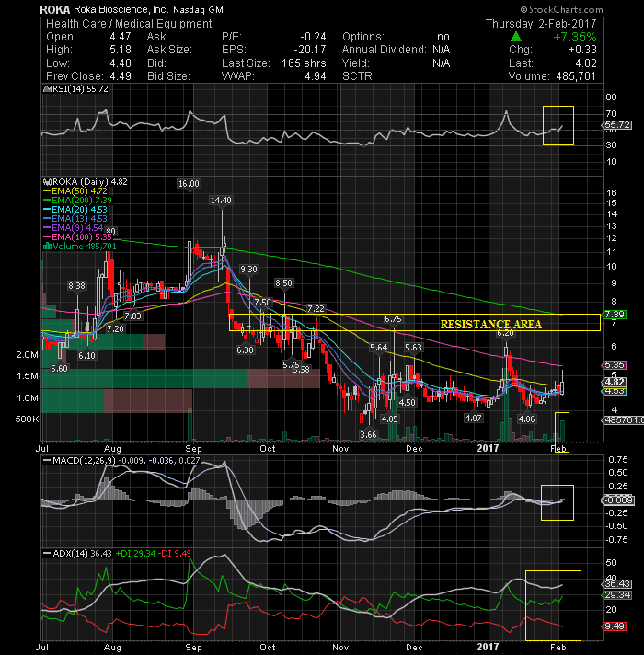Click the 5.35 pink EMA axis tag
Viewport: 644px width, 655px height.
coord(614,365)
